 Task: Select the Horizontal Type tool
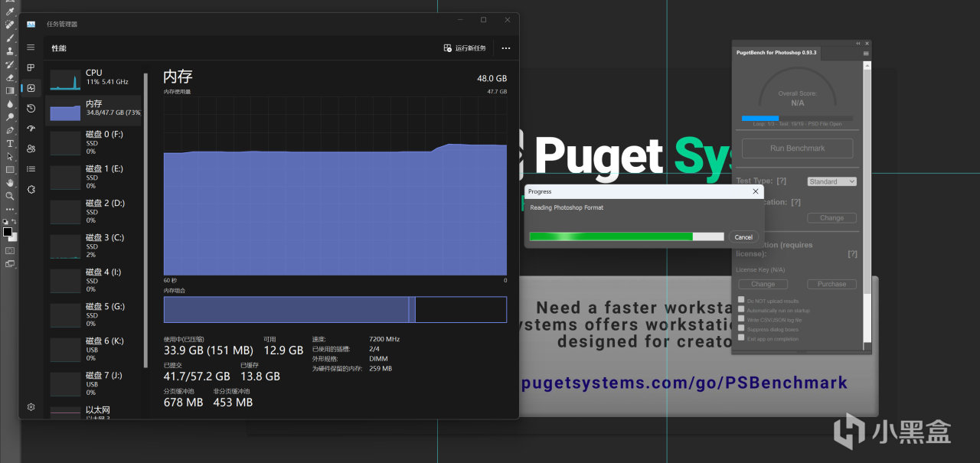[10, 143]
